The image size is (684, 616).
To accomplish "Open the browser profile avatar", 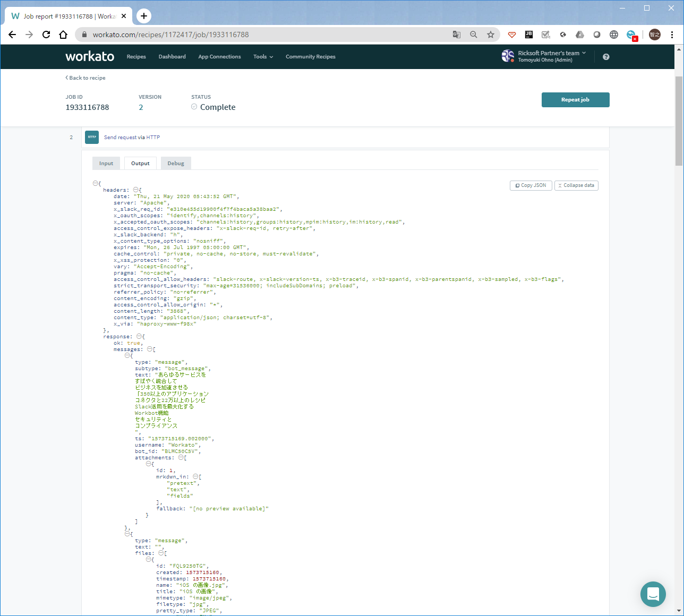I will (655, 35).
